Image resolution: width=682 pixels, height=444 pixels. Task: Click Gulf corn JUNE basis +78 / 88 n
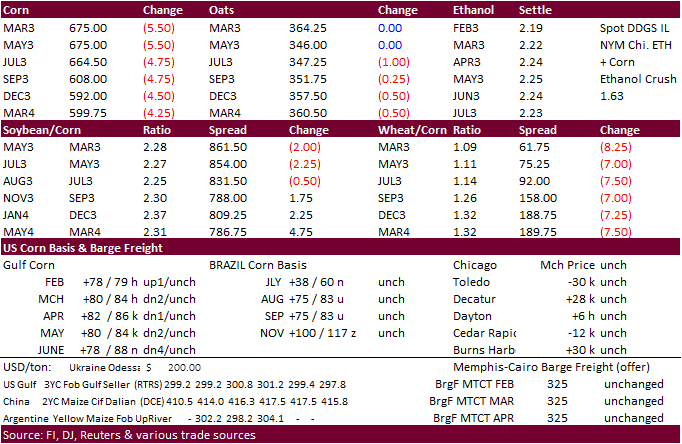(109, 350)
